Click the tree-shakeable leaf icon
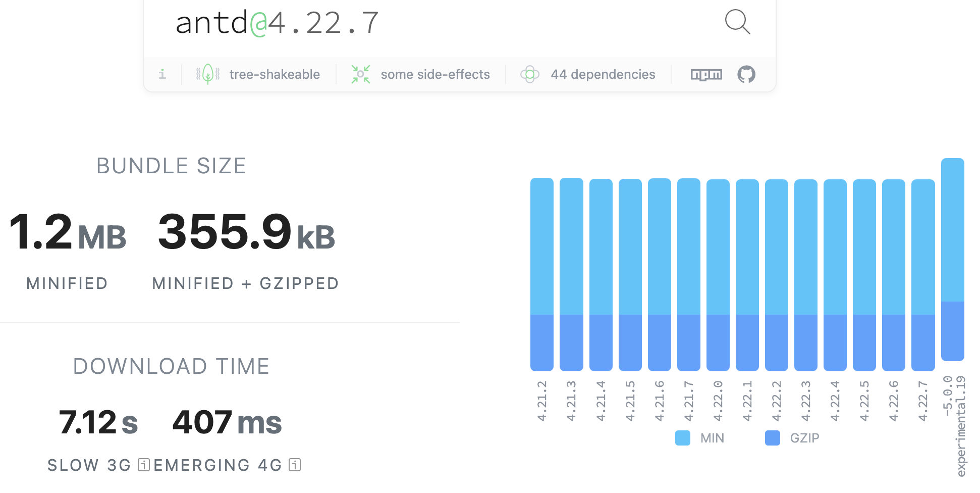This screenshot has height=493, width=980. click(208, 74)
